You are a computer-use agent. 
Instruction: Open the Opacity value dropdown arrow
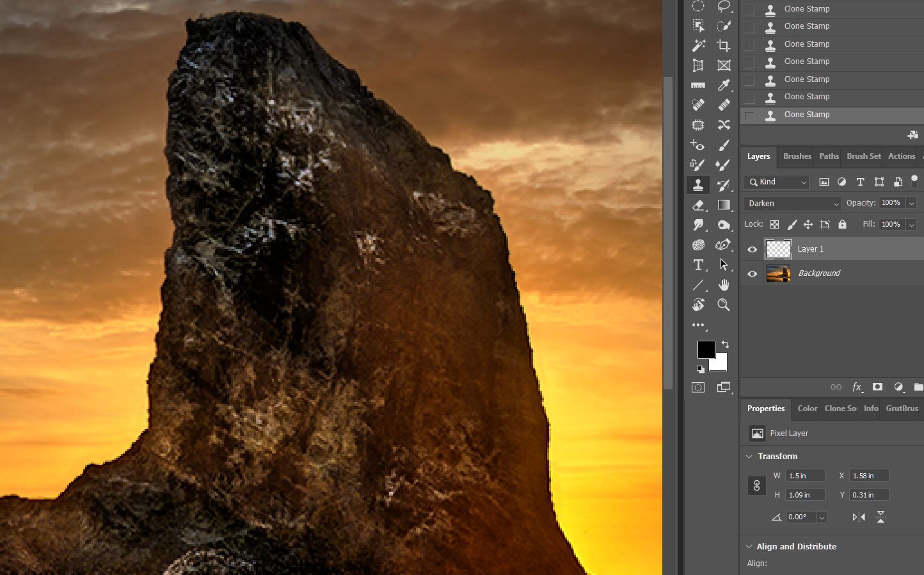click(x=911, y=203)
